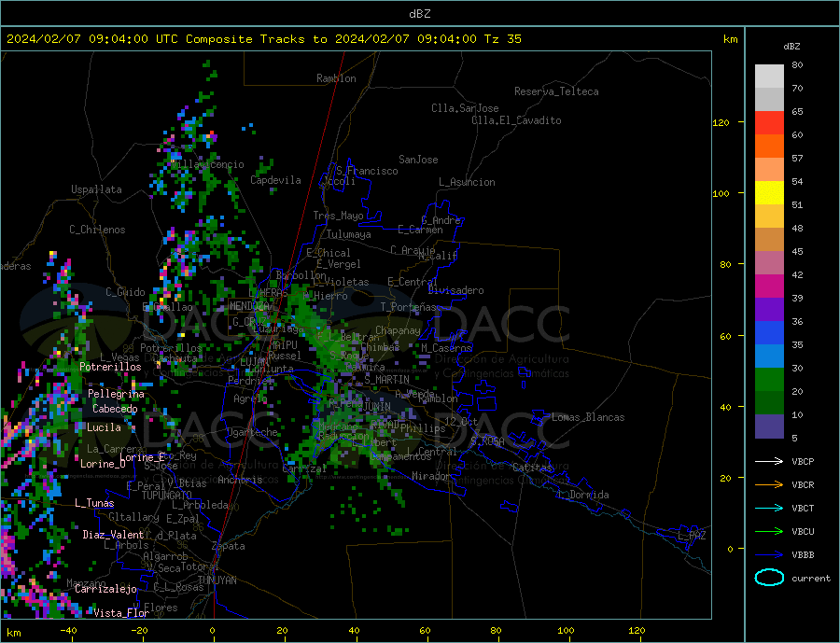Click the orange VBCR arrow icon
The image size is (840, 643).
coord(769,485)
